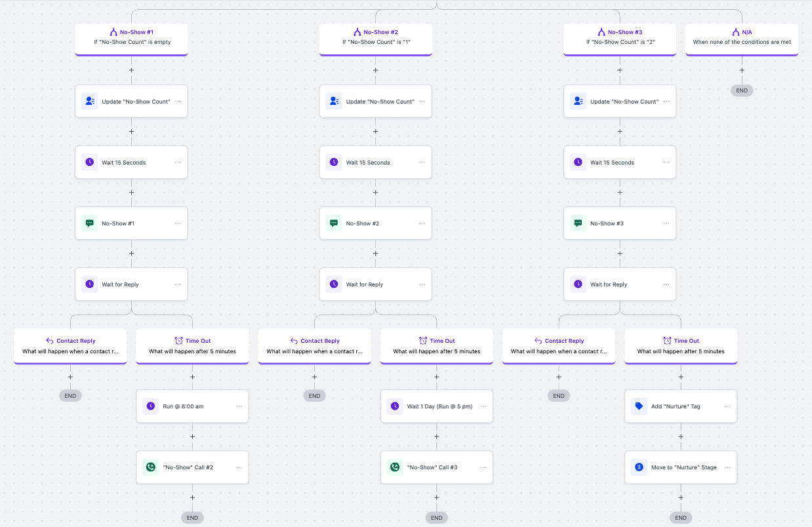
Task: Click the "No-Show" Call #2 phone icon
Action: click(151, 467)
